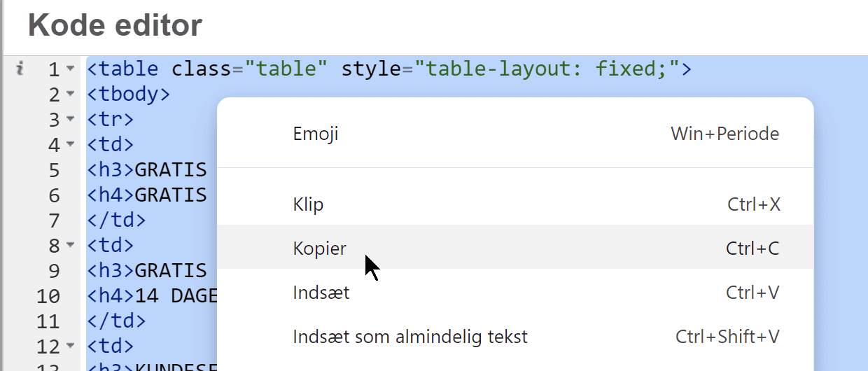The image size is (868, 371).
Task: Collapse the fold arrow on line 12
Action: coord(70,346)
